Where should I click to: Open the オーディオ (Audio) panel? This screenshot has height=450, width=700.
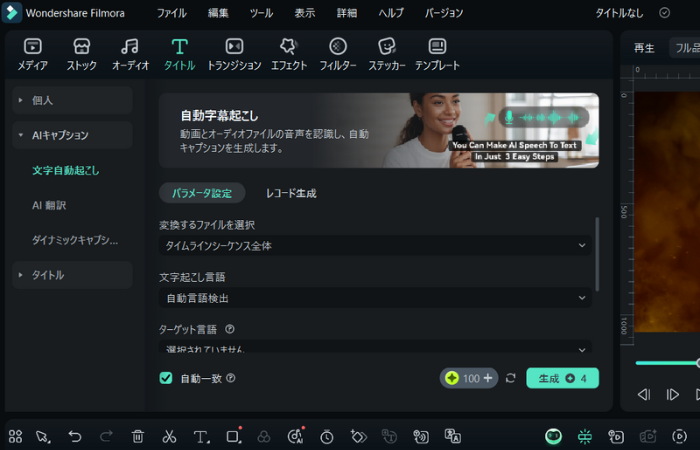[x=130, y=54]
